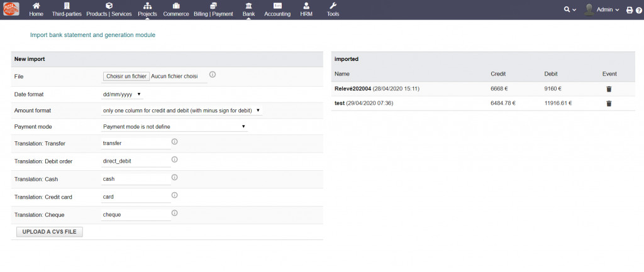
Task: Click Choisir un fichier button
Action: point(126,76)
